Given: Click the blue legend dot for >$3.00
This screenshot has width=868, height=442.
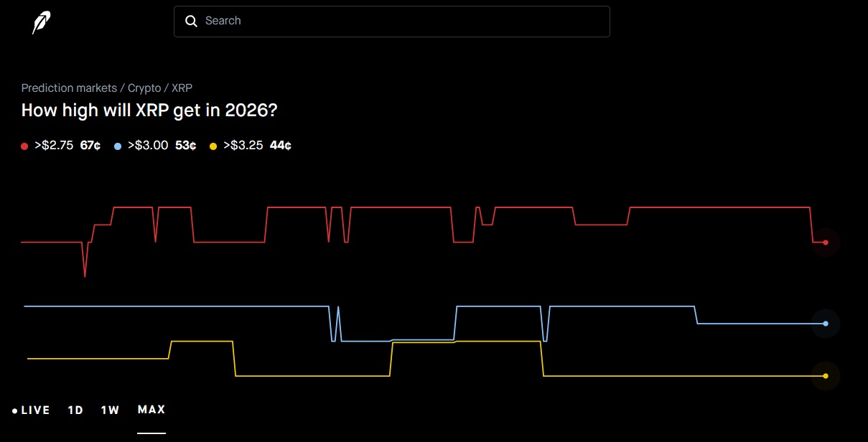Looking at the screenshot, I should [x=118, y=146].
